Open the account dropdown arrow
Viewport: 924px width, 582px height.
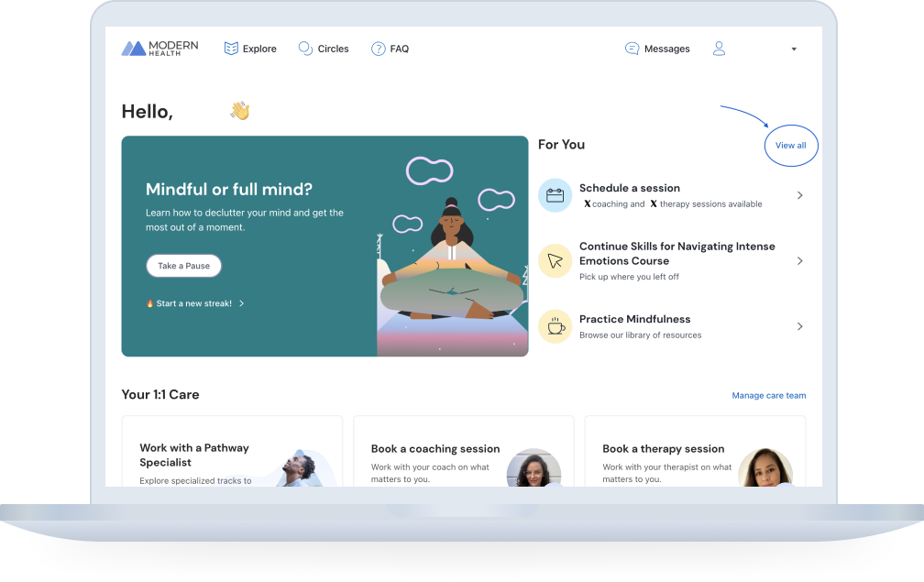point(794,49)
